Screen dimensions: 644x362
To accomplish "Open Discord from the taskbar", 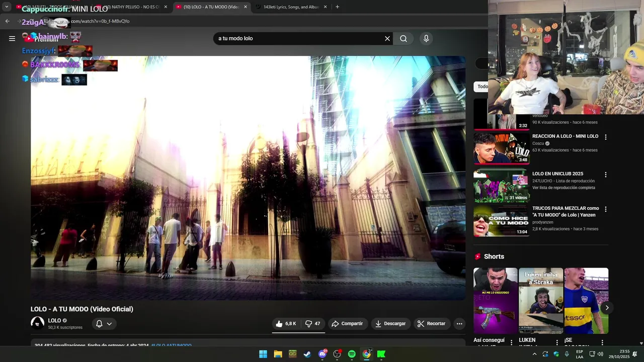I will coord(323,354).
